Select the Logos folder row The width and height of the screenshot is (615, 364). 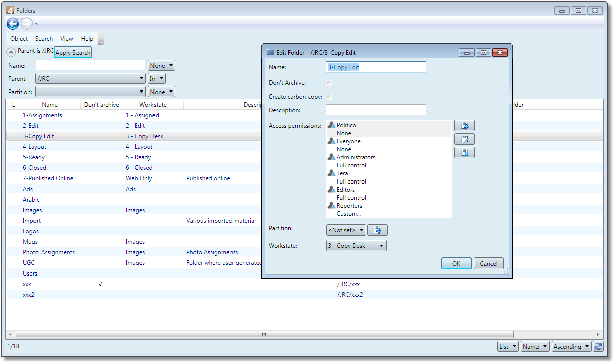pos(304,231)
